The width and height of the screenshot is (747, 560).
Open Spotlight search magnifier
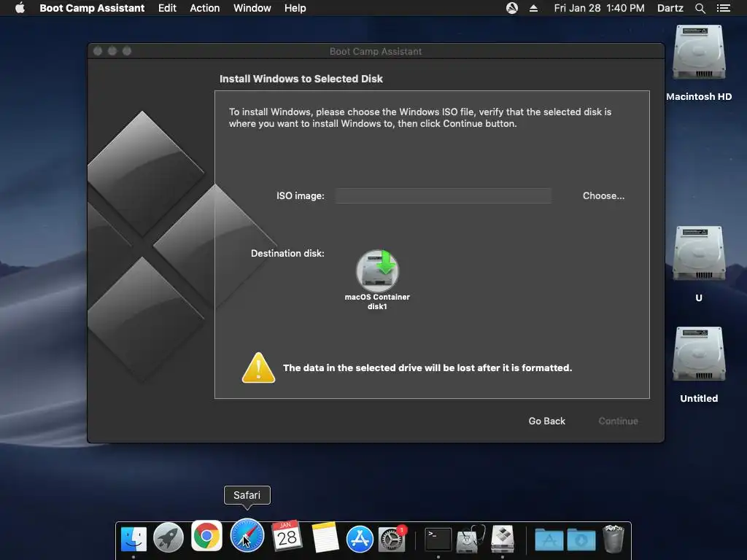[700, 8]
